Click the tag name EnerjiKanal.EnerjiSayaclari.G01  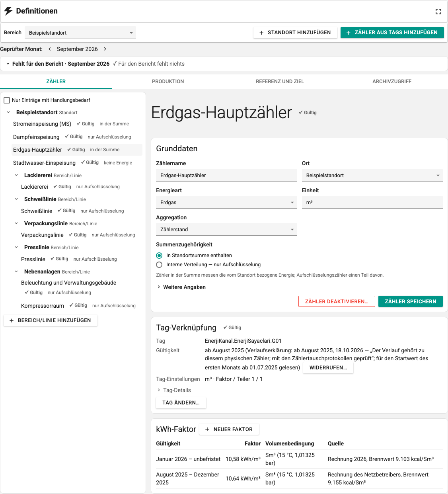click(x=243, y=341)
